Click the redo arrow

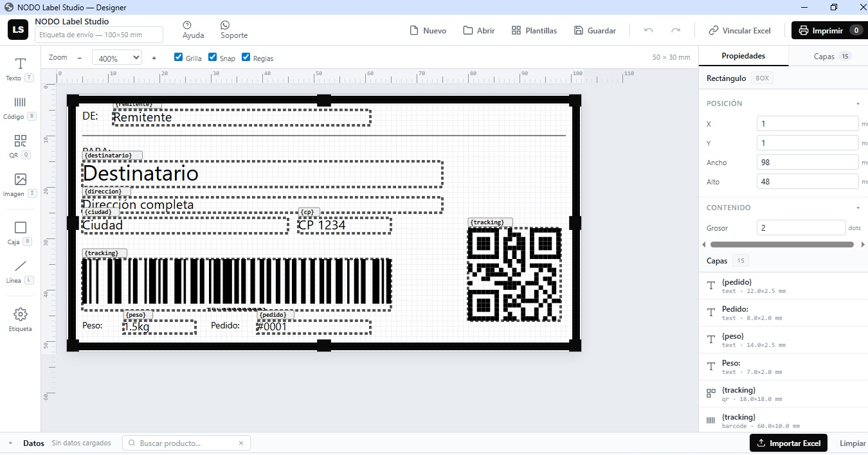676,30
